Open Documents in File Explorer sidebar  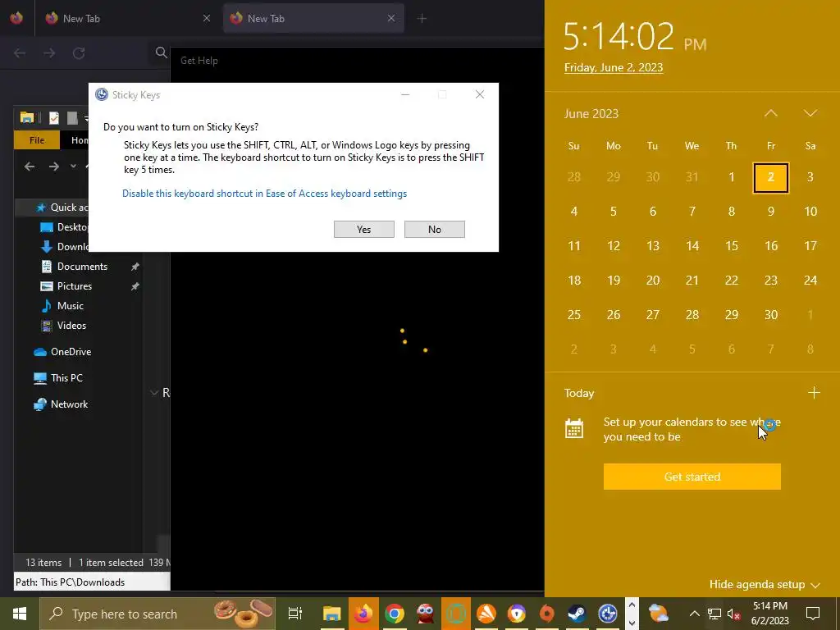pyautogui.click(x=82, y=267)
